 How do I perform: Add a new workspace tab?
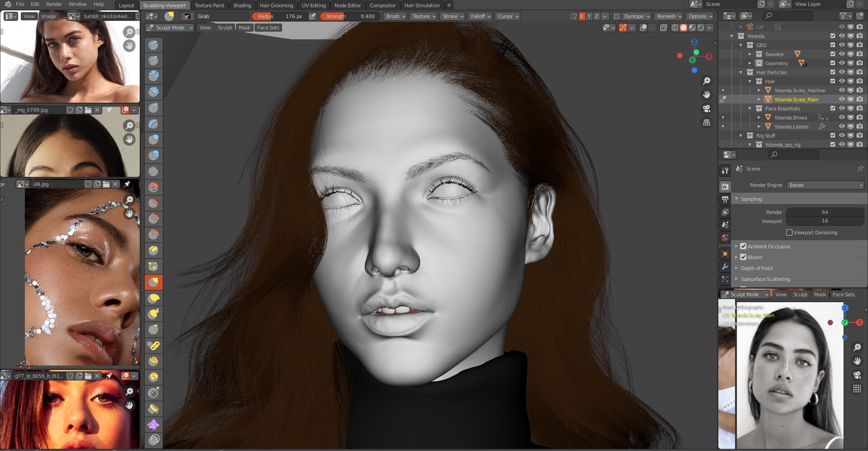click(449, 5)
